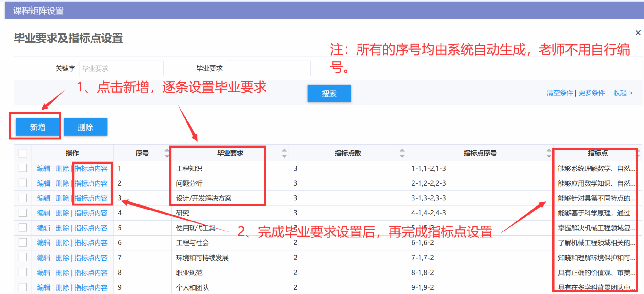Collapse search panel via 收起 link
The image size is (644, 294).
(x=623, y=93)
